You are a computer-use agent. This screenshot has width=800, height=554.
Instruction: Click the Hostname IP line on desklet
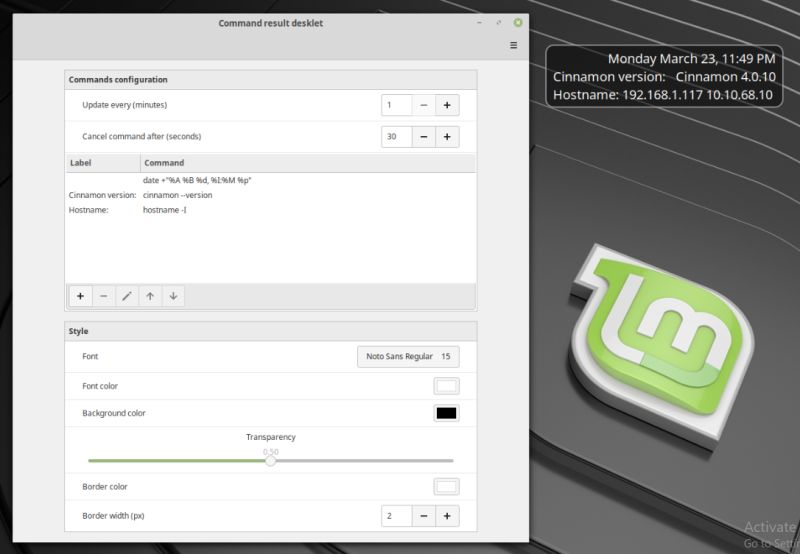click(663, 95)
